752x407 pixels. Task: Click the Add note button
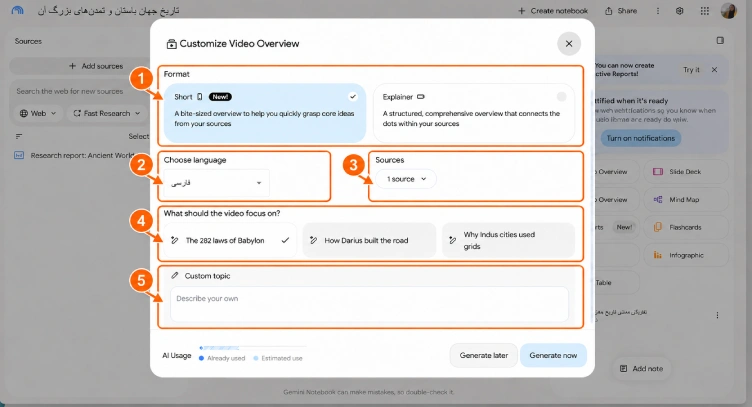click(642, 369)
